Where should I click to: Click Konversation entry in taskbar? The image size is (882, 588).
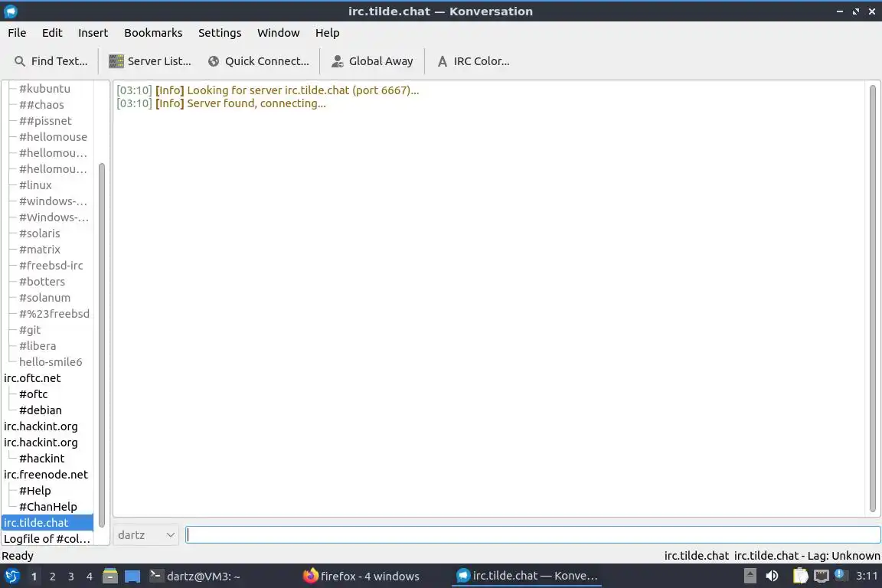[x=527, y=577]
